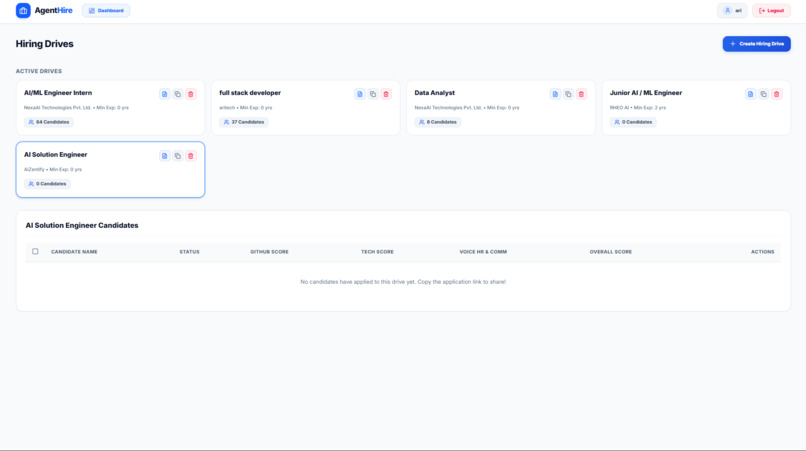Click the Voice HR & Comm column header
This screenshot has width=806, height=451.
[x=483, y=252]
